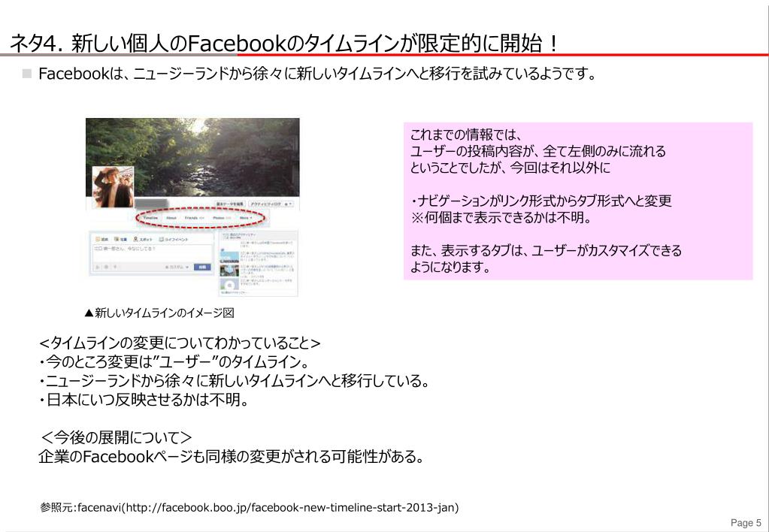769x532 pixels.
Task: Click the see more activity link at panel bottom
Action: point(234,293)
